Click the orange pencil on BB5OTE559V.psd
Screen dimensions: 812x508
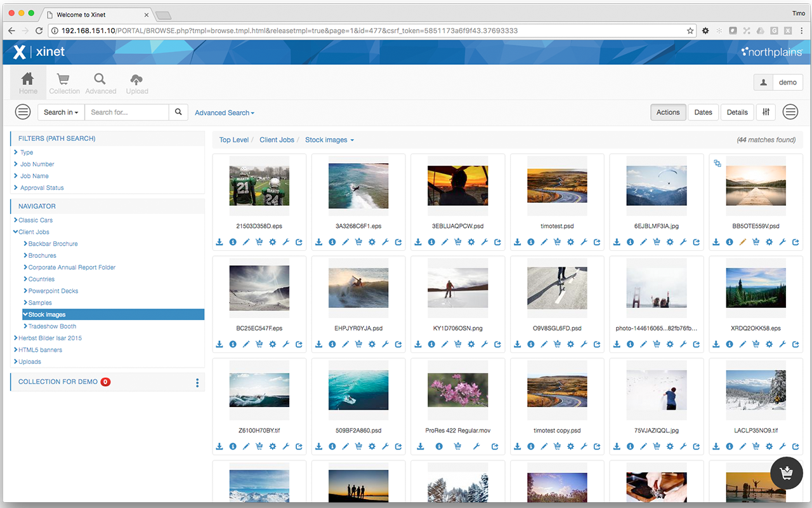coord(743,242)
